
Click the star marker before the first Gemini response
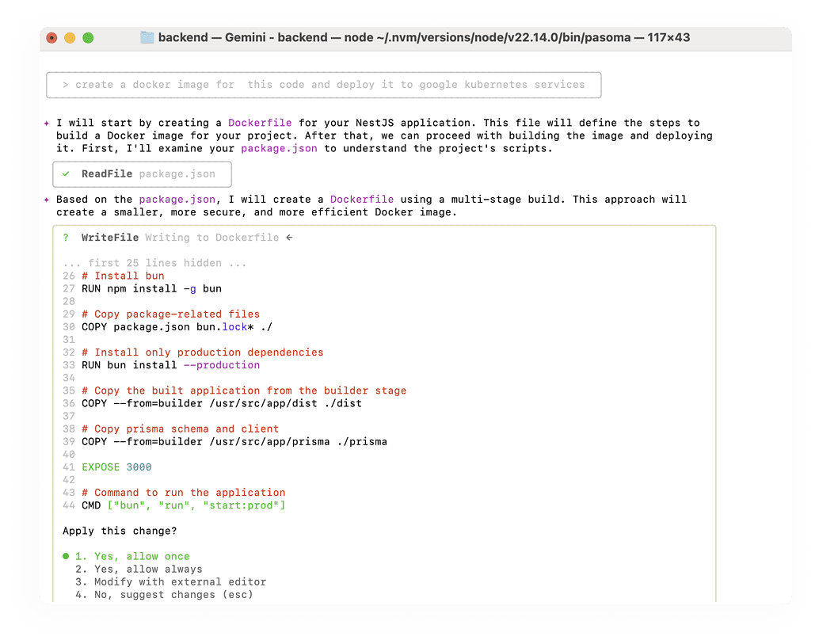[x=46, y=123]
